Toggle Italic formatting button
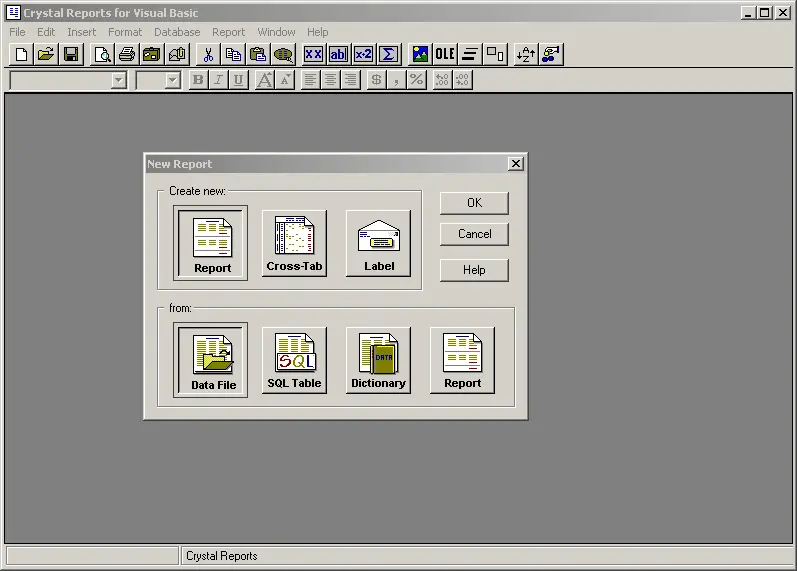The height and width of the screenshot is (571, 797). (218, 80)
